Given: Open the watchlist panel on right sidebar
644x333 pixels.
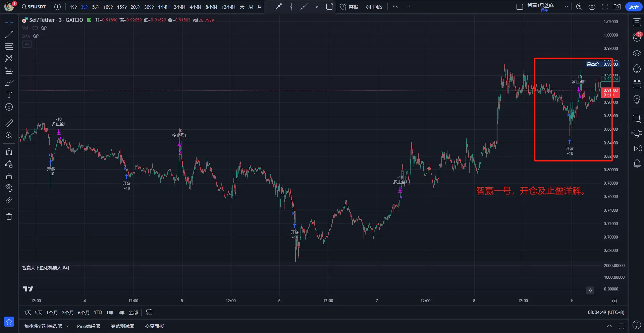Looking at the screenshot, I should click(637, 22).
